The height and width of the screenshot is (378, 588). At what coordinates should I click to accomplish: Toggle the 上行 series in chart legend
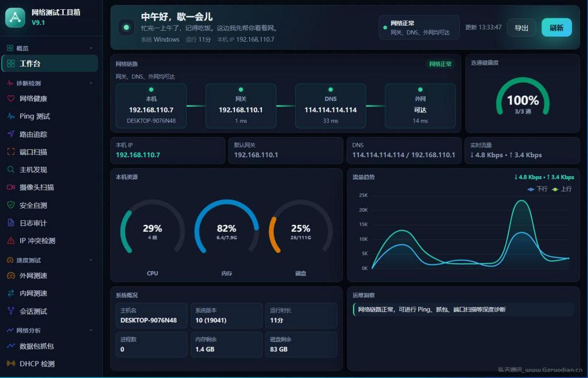pyautogui.click(x=562, y=189)
